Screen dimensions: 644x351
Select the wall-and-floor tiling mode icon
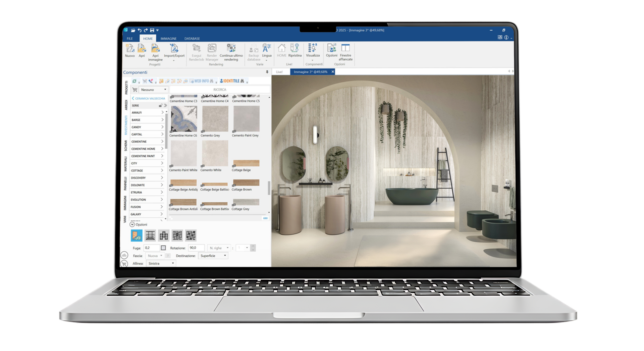[137, 236]
